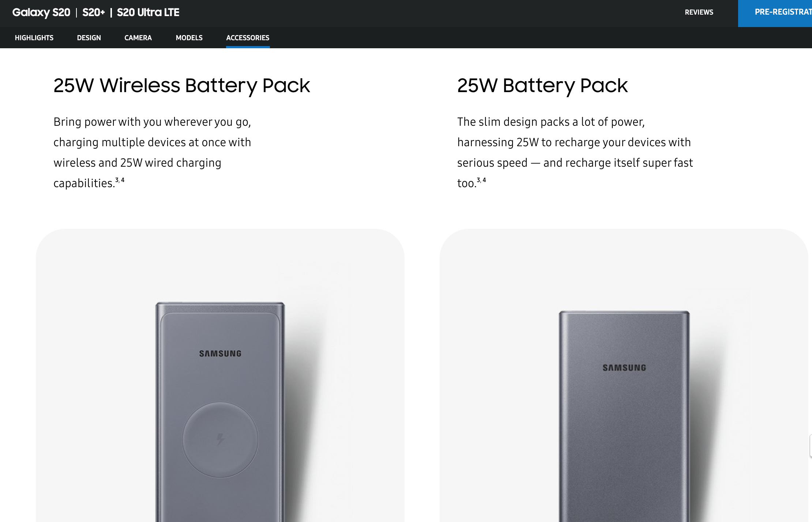The image size is (812, 522).
Task: Click the 25W Battery Pack heading
Action: pyautogui.click(x=542, y=86)
